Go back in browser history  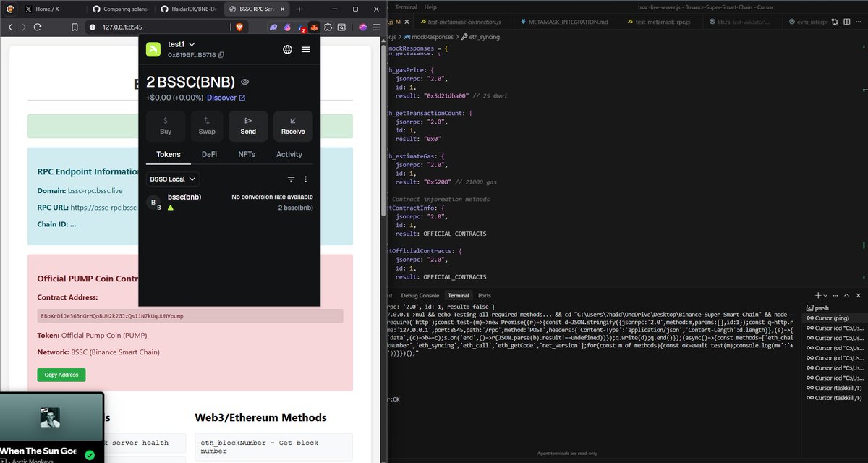coord(11,27)
